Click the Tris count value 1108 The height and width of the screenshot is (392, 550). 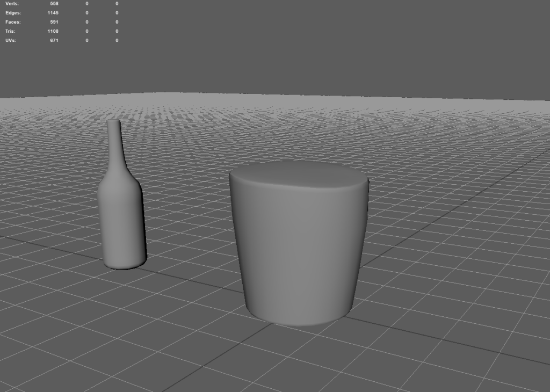(x=53, y=31)
